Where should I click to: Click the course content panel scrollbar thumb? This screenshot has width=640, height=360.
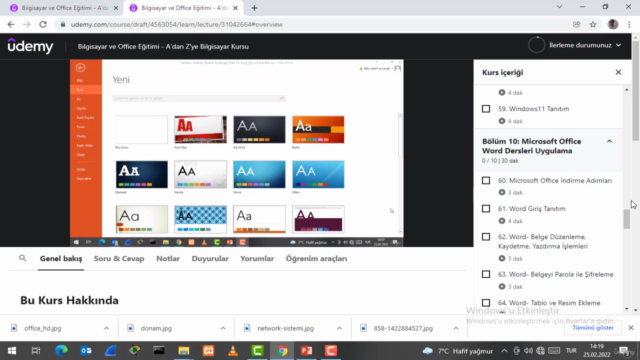pos(627,219)
